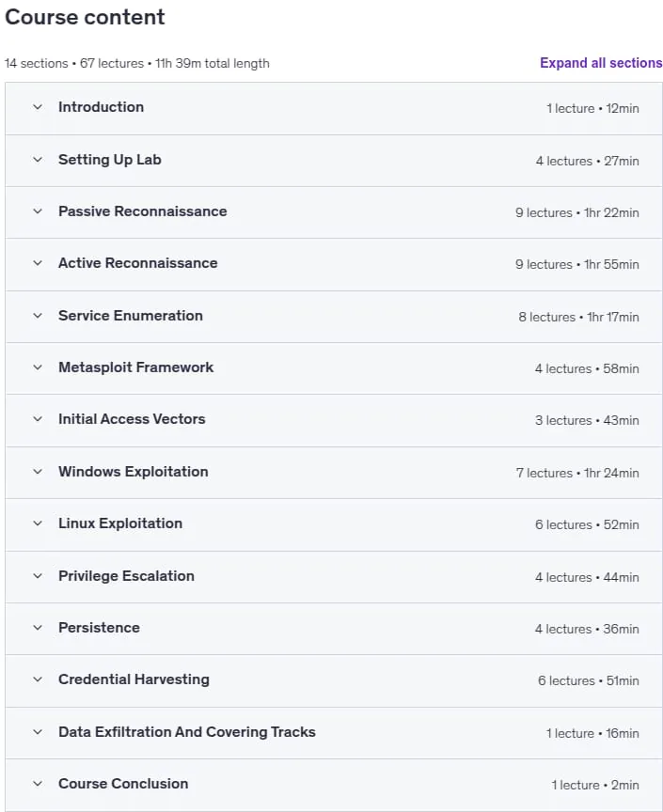Click 9 lectures 1hr 55min summary
This screenshot has width=663, height=812.
click(576, 264)
